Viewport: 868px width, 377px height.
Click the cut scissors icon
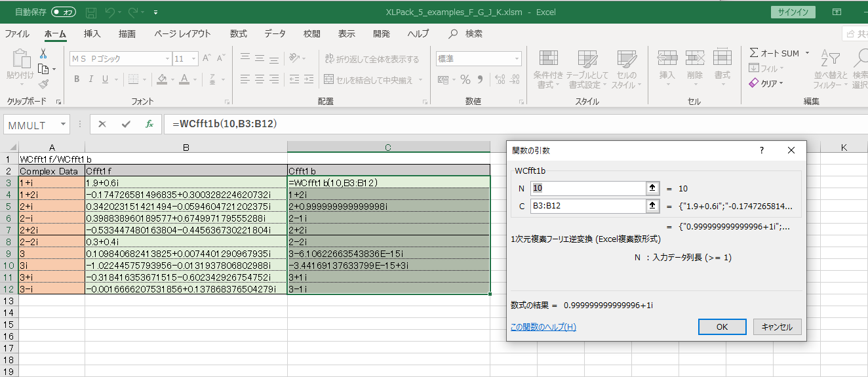tap(43, 53)
